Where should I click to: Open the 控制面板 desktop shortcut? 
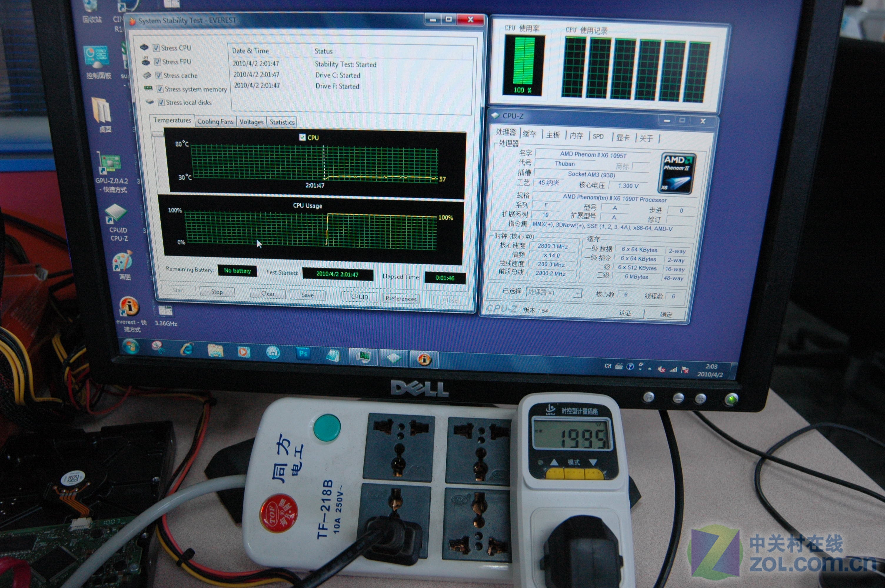click(x=97, y=62)
